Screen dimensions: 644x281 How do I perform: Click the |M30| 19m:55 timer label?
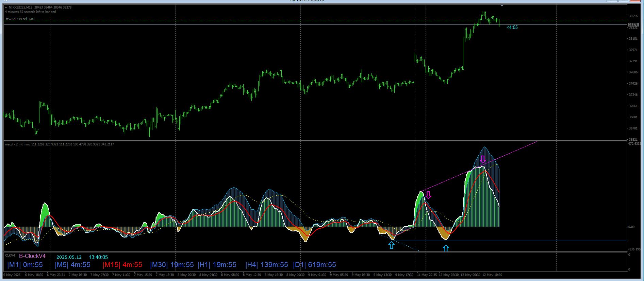(x=172, y=265)
